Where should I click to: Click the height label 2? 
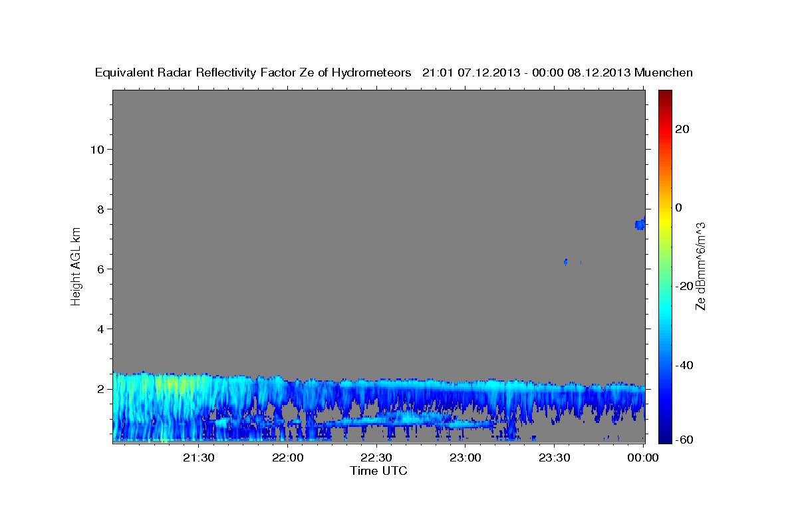pyautogui.click(x=99, y=389)
